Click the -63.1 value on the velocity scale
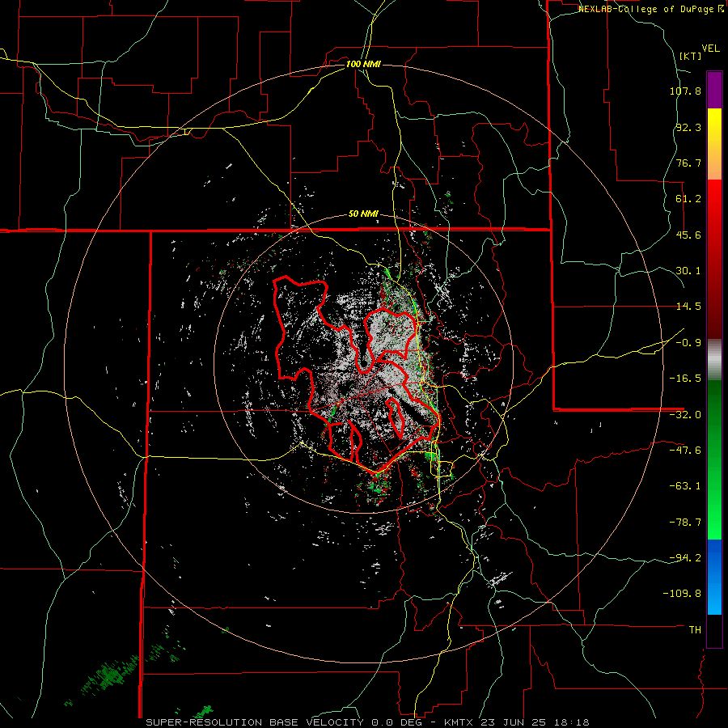This screenshot has height=728, width=728. pyautogui.click(x=685, y=486)
